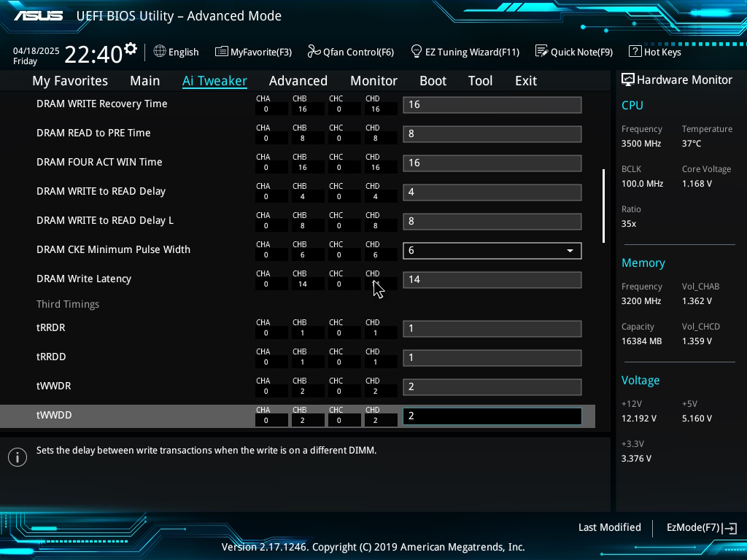Viewport: 747px width, 560px height.
Task: Click the EzMode exit arrow icon
Action: pyautogui.click(x=729, y=528)
